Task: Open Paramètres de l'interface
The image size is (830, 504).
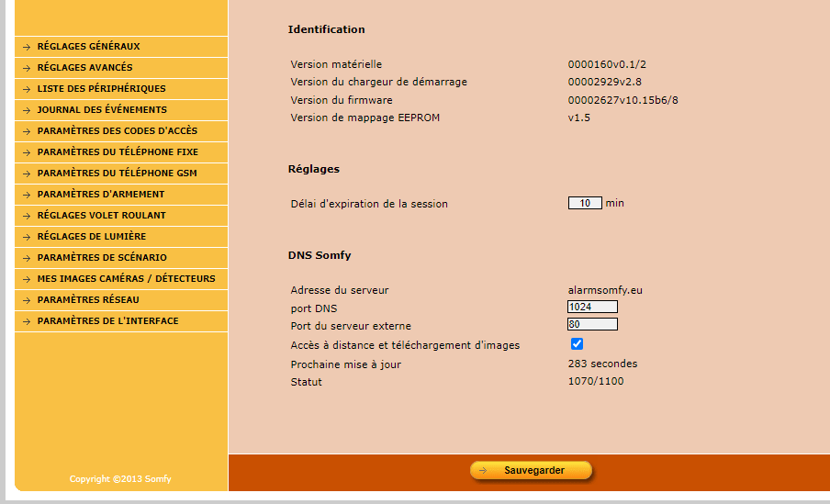Action: 121,321
